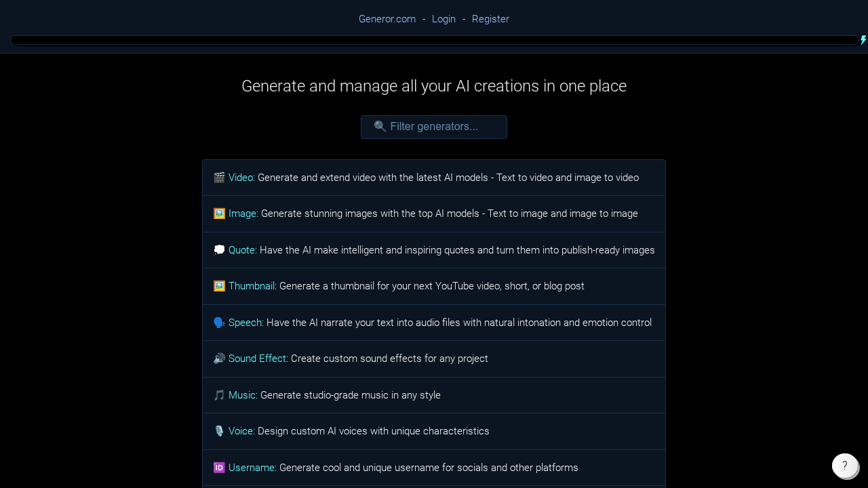This screenshot has height=488, width=868.
Task: Click the magnifying glass in the filter box
Action: click(380, 126)
